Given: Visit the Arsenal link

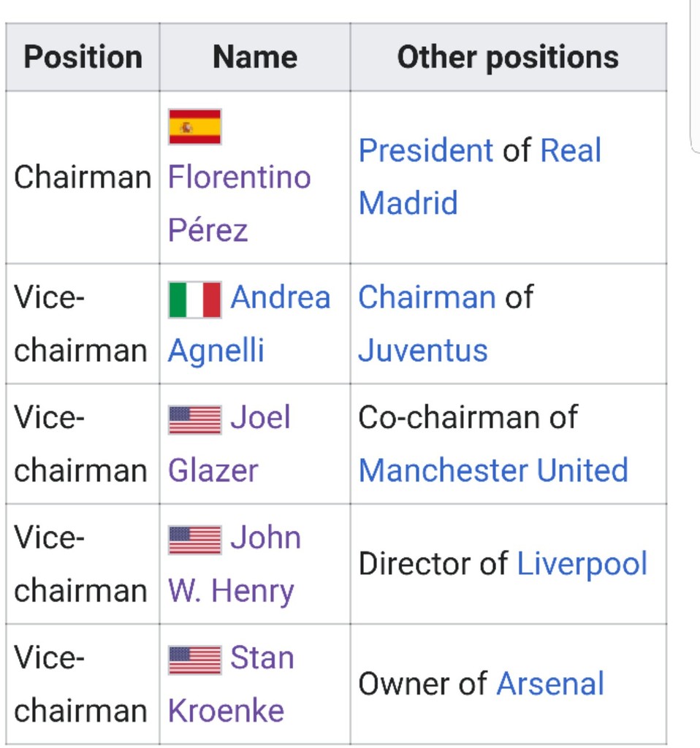Looking at the screenshot, I should [549, 684].
